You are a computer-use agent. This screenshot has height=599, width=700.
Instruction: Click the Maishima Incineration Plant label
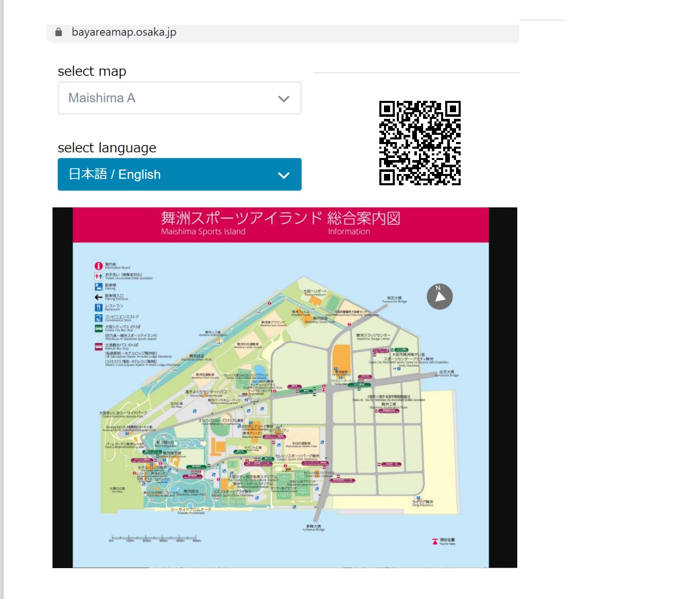coord(389,406)
